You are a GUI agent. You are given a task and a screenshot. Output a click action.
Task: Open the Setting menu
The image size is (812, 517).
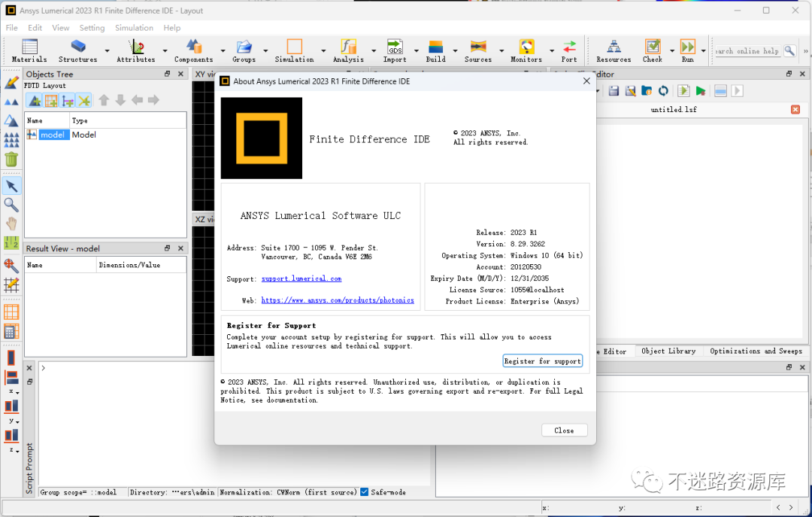[x=92, y=28]
